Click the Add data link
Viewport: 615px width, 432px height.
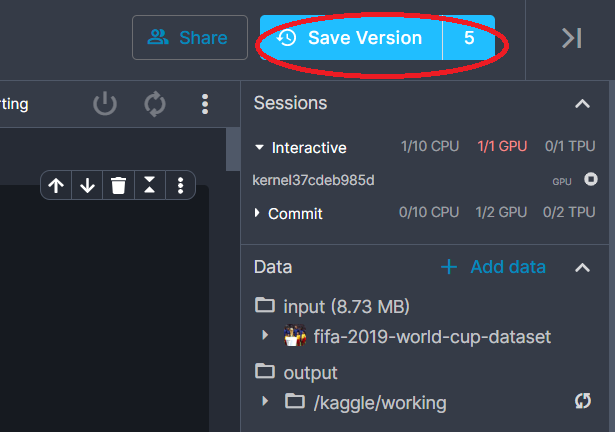pyautogui.click(x=493, y=267)
